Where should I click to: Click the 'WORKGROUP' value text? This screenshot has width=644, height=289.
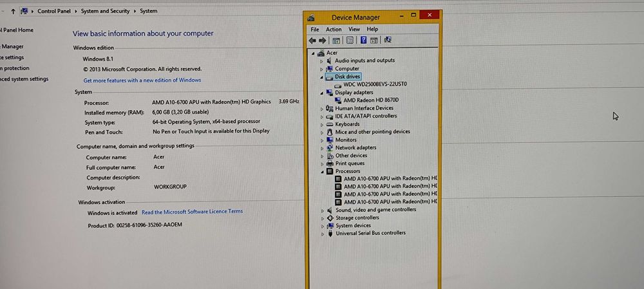coord(170,187)
